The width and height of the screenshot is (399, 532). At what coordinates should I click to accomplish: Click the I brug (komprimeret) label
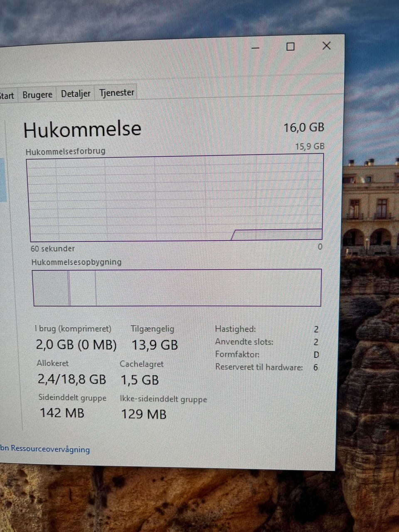point(73,329)
